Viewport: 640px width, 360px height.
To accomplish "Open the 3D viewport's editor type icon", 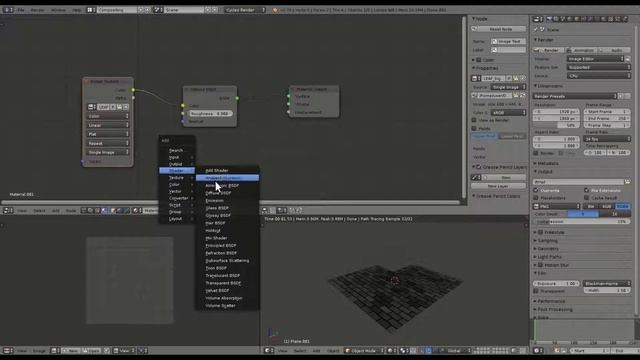I will pyautogui.click(x=268, y=351).
